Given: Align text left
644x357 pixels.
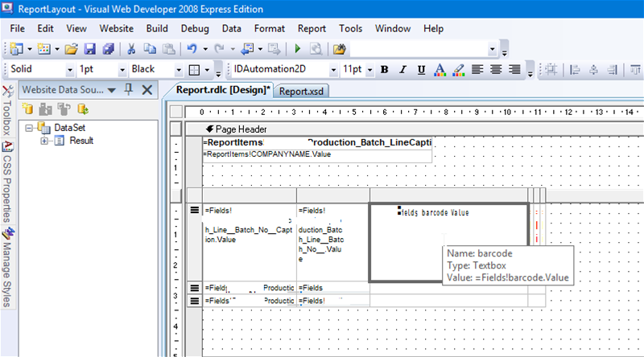Looking at the screenshot, I should pyautogui.click(x=477, y=70).
